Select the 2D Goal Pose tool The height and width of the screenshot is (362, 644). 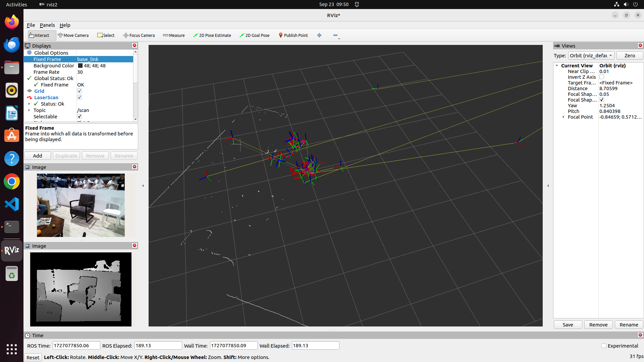pyautogui.click(x=254, y=35)
